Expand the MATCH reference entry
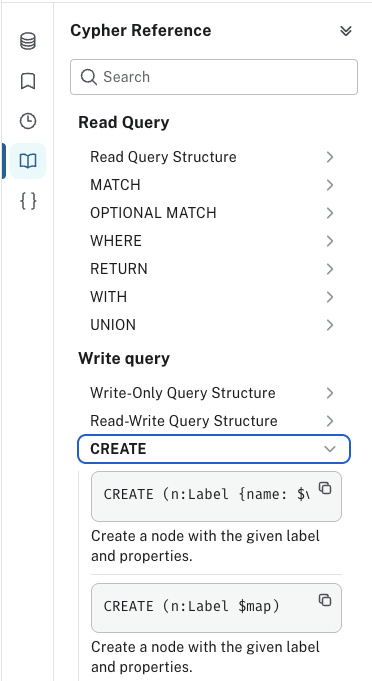The width and height of the screenshot is (372, 681). point(214,185)
